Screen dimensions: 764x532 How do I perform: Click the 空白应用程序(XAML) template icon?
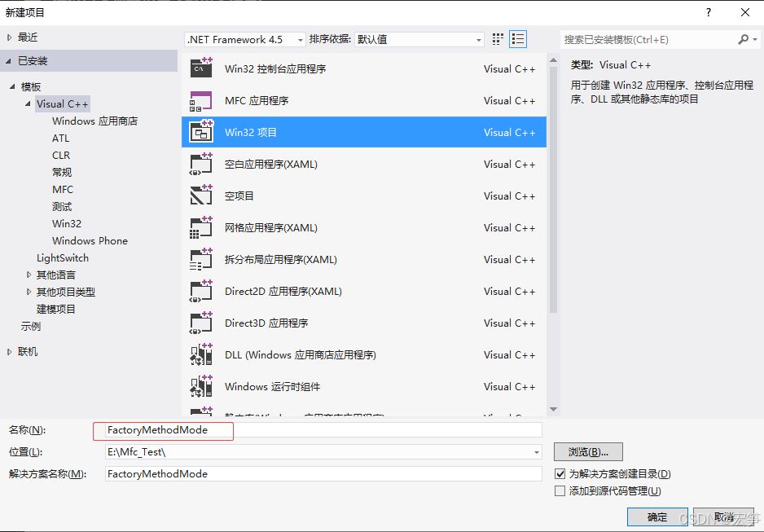201,164
